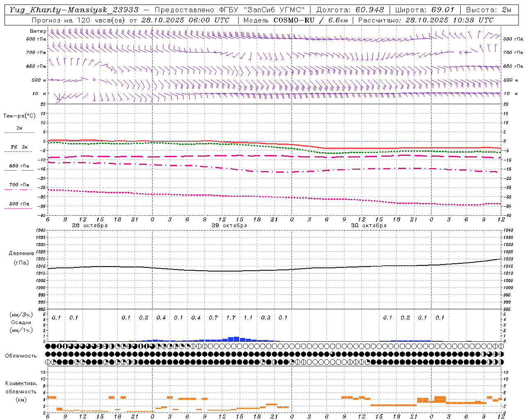525x420 pixels.
Task: Click the tallest blue hourly precipitation bar
Action: point(237,339)
